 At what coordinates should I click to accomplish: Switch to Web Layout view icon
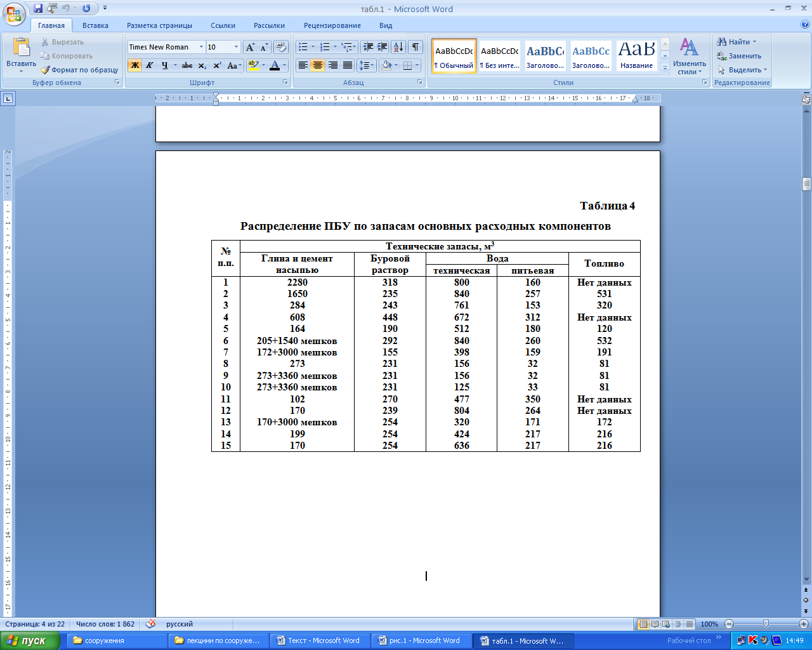coord(666,624)
